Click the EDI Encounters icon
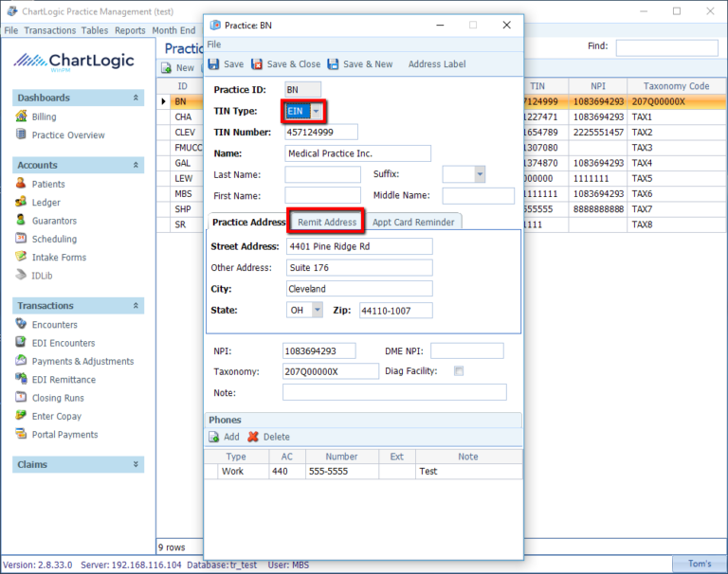728x574 pixels. [x=21, y=343]
